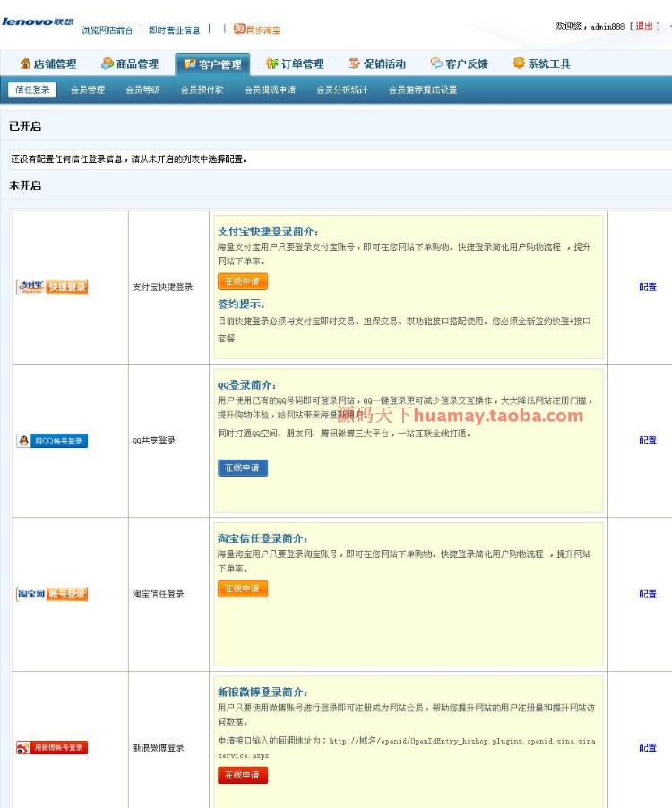
Task: Select the 信任登录 submenu tab
Action: [x=32, y=90]
